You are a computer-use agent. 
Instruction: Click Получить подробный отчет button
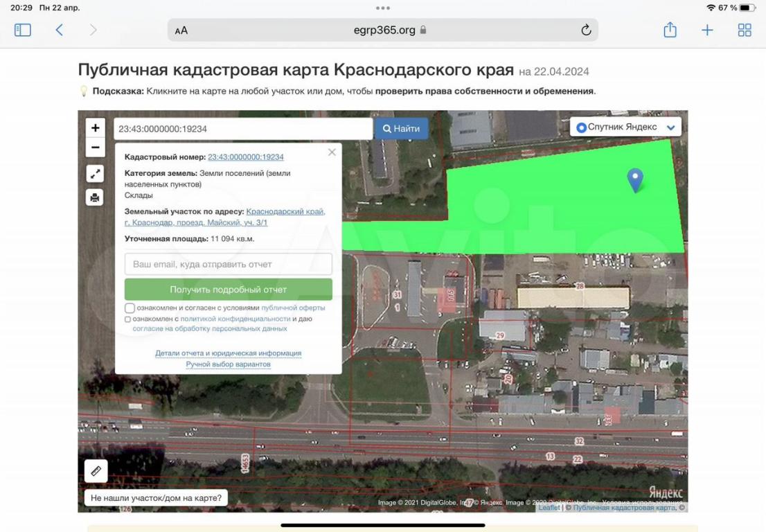(x=228, y=290)
